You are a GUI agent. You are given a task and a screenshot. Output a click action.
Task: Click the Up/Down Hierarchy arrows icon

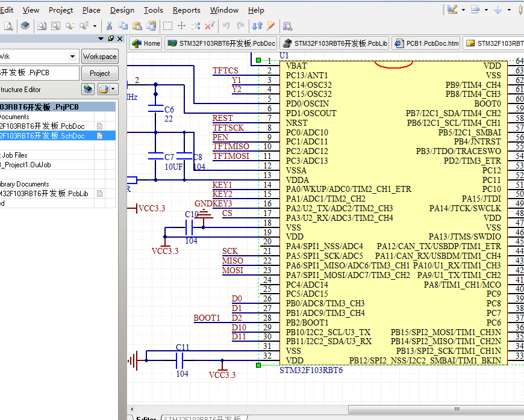[x=257, y=26]
